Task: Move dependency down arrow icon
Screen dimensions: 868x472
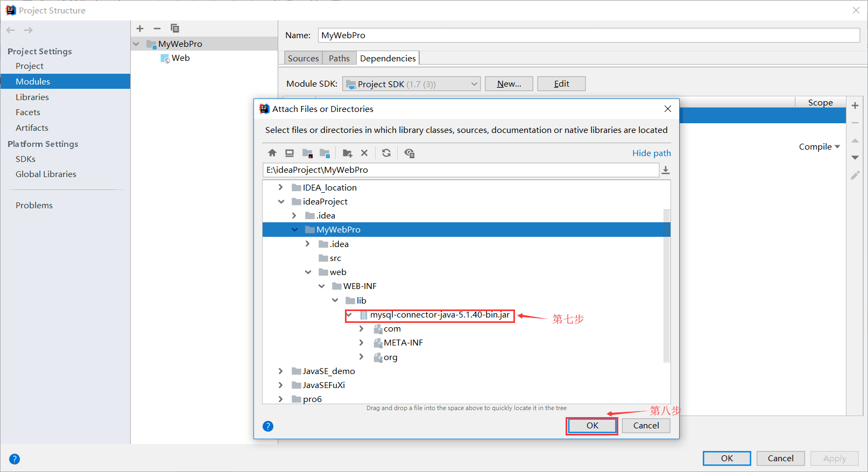Action: click(855, 158)
